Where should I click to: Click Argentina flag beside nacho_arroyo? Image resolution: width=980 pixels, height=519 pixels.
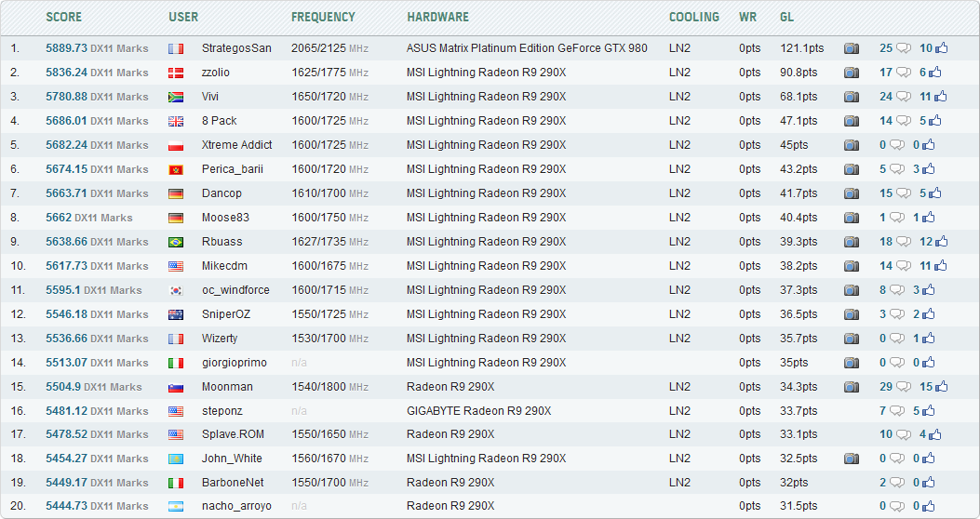click(x=176, y=507)
